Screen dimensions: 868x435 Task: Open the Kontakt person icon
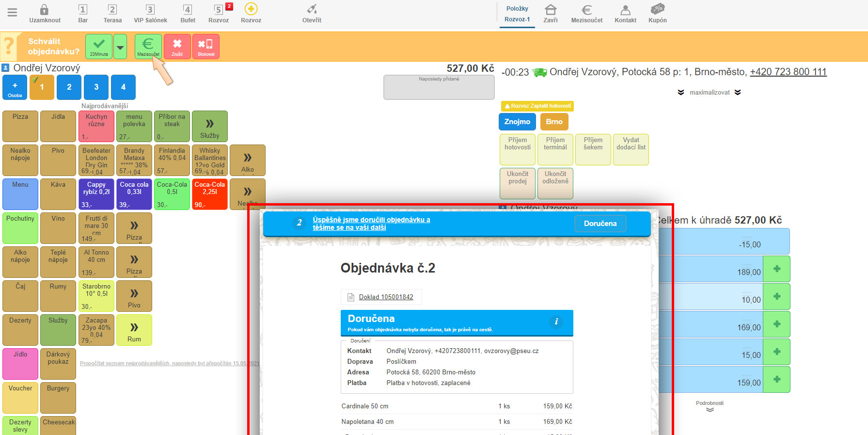point(625,10)
